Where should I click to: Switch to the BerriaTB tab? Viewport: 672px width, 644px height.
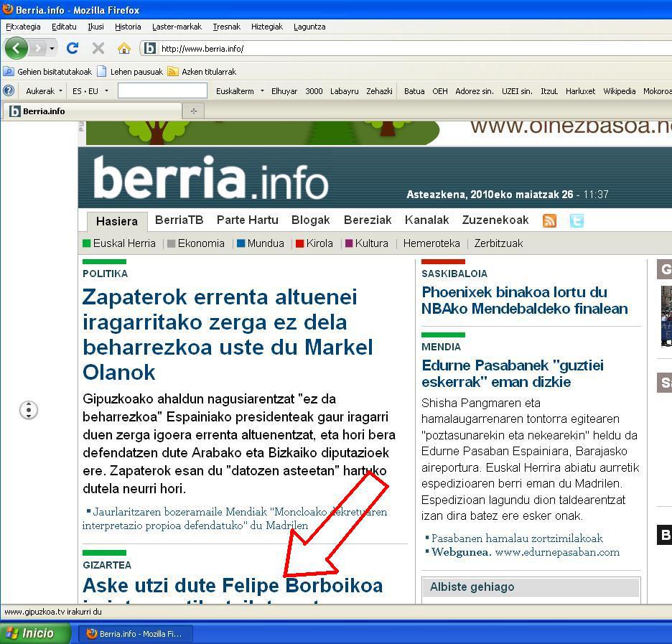click(179, 220)
